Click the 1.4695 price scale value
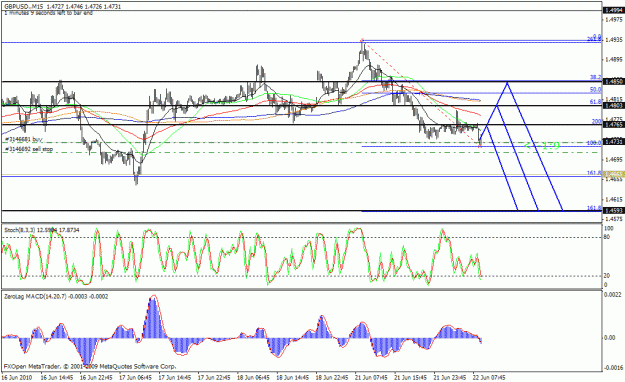The height and width of the screenshot is (382, 625). (613, 159)
